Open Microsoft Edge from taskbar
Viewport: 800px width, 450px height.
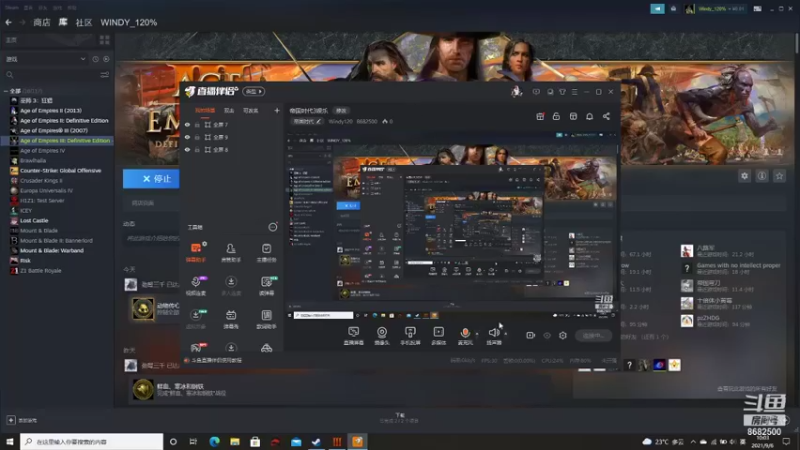coord(214,441)
